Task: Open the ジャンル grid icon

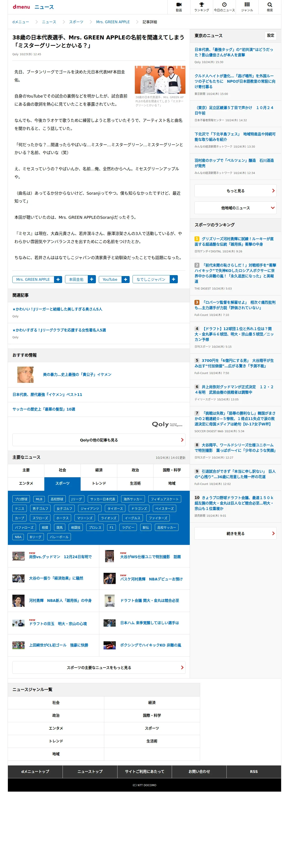Action: coord(247,7)
